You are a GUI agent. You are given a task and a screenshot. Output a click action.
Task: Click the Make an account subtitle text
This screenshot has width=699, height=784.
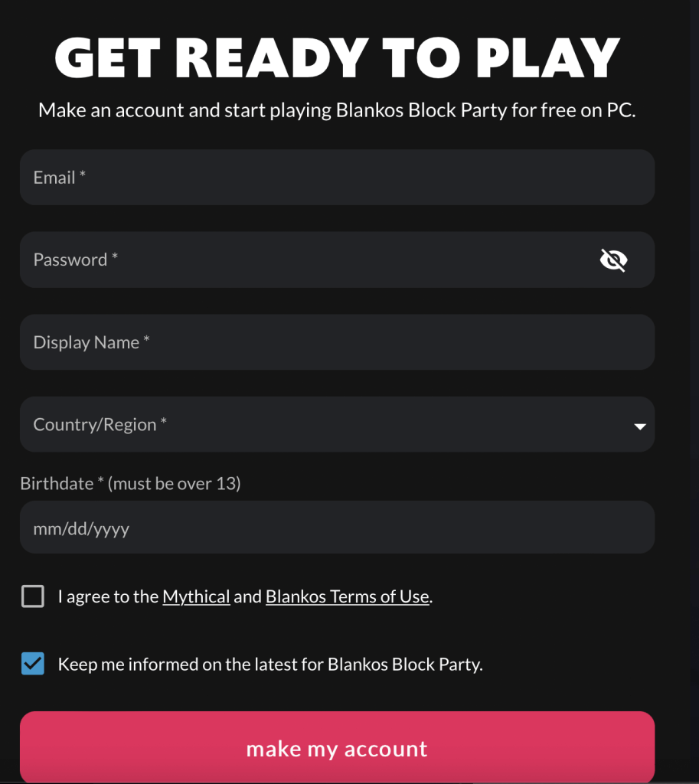coord(337,110)
